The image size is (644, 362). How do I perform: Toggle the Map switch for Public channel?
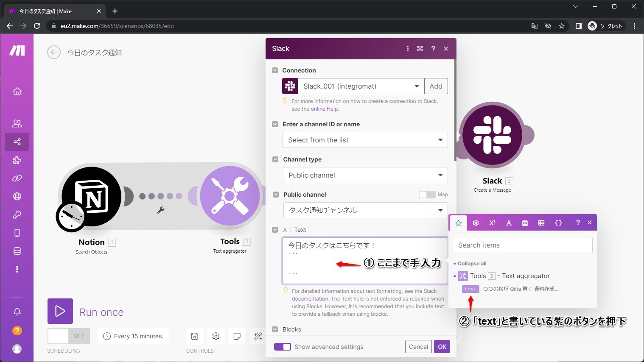pos(427,195)
